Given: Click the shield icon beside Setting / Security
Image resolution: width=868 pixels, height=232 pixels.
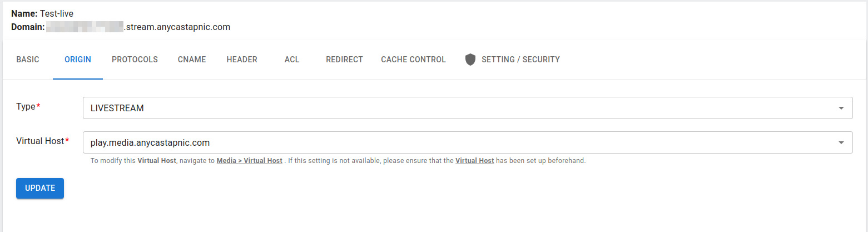Looking at the screenshot, I should pyautogui.click(x=470, y=60).
